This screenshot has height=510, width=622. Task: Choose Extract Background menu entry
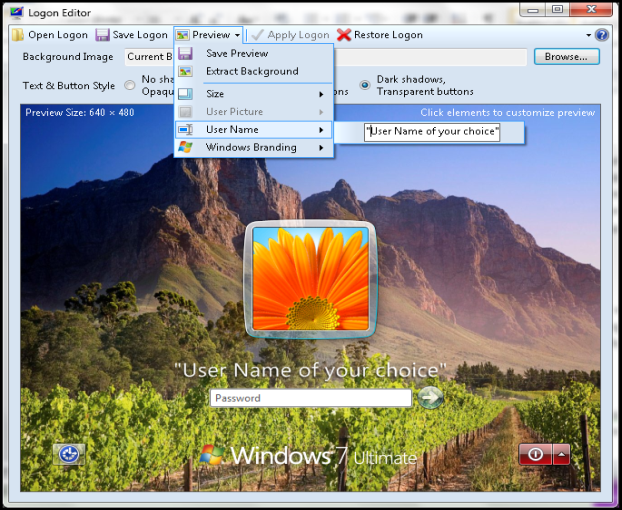(x=254, y=71)
